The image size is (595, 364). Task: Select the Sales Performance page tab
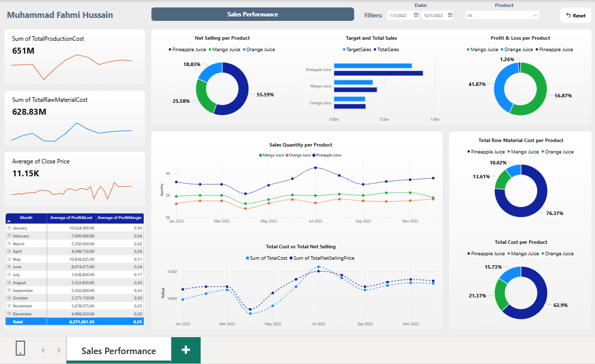[x=119, y=351]
